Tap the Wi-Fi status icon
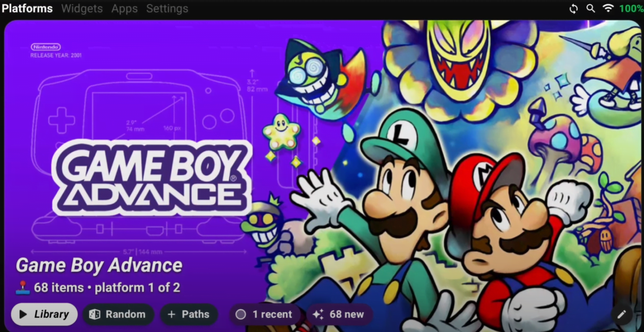The height and width of the screenshot is (332, 644). pos(608,8)
